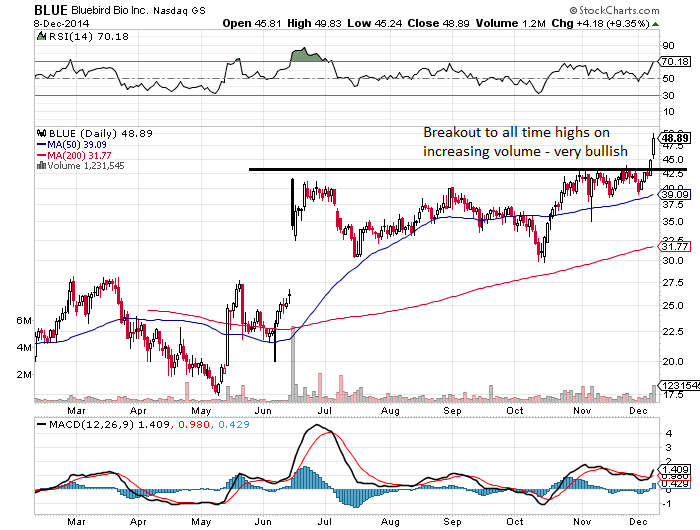Click the 27.5 price axis label
This screenshot has width=700, height=530.
coord(673,283)
